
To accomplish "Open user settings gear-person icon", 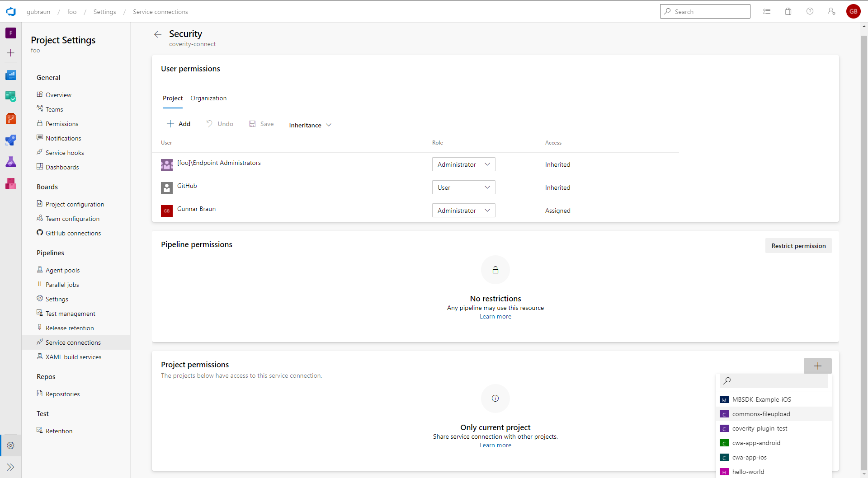I will 832,11.
